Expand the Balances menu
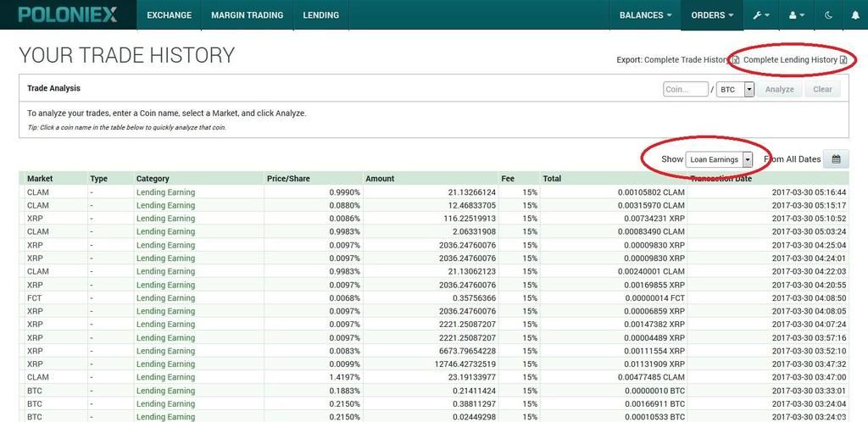868x422 pixels. coord(645,15)
